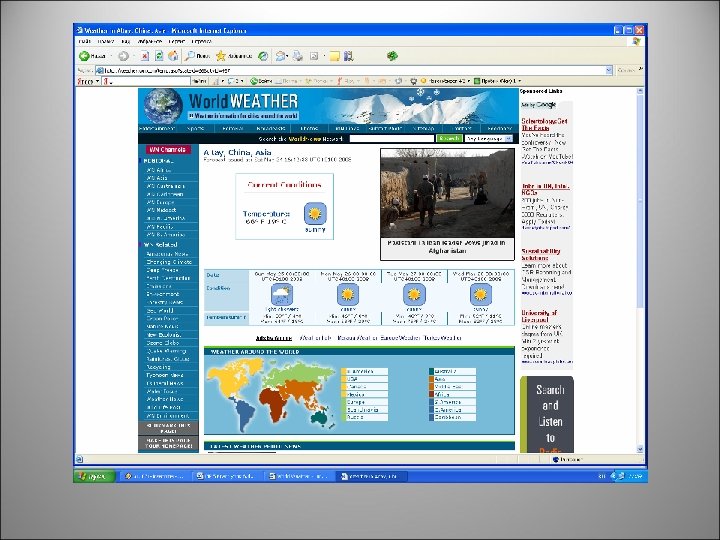720x540 pixels.
Task: Open the first menu in the menu bar
Action: (84, 41)
